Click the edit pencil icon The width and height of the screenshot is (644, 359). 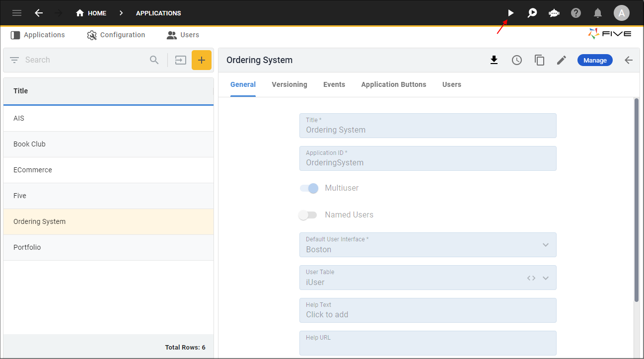[562, 60]
